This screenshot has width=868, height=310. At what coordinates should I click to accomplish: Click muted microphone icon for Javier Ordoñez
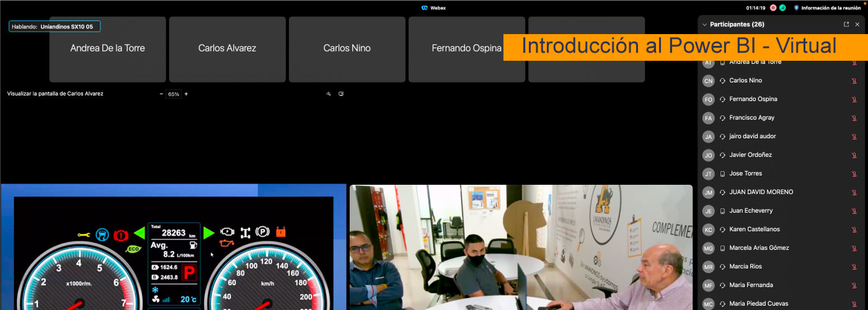854,155
